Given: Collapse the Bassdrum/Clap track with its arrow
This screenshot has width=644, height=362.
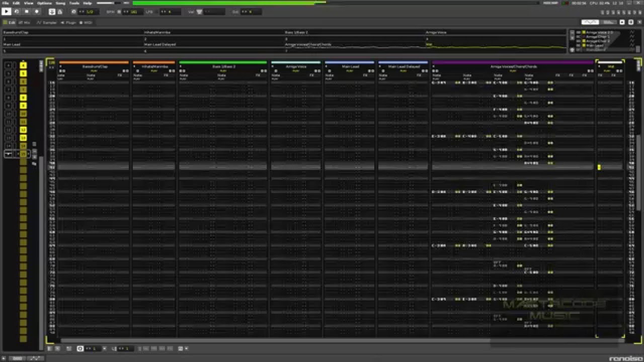Looking at the screenshot, I should point(60,66).
